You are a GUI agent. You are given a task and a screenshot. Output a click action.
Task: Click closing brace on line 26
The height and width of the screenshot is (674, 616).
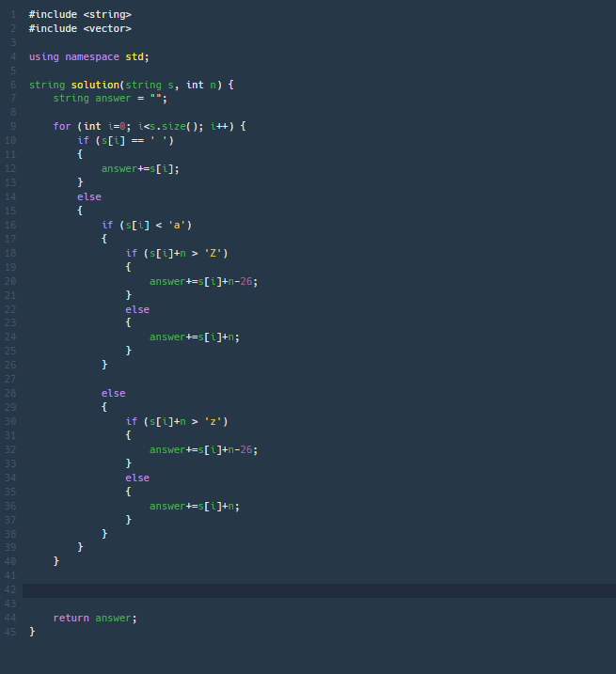coord(104,365)
